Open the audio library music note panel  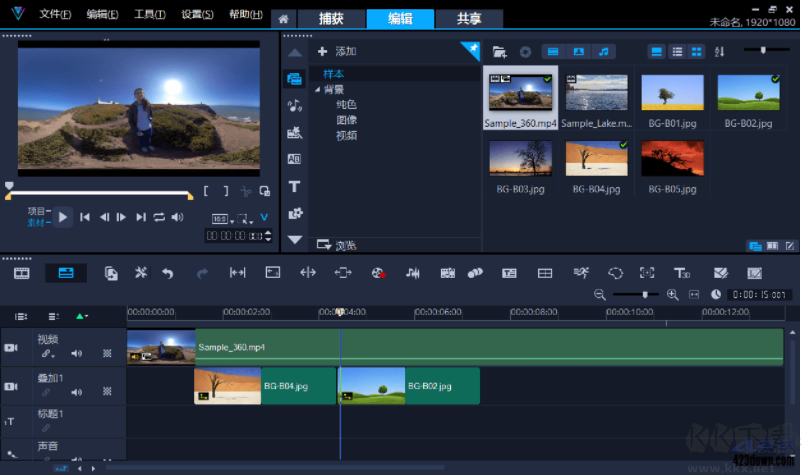coord(294,105)
